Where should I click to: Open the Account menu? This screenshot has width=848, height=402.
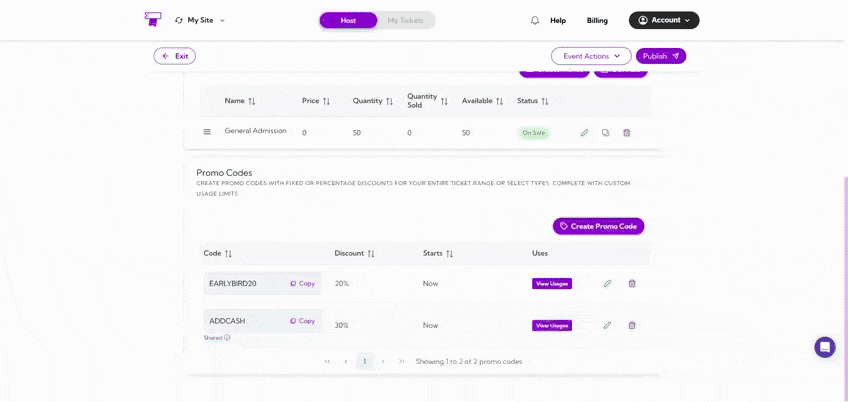664,20
